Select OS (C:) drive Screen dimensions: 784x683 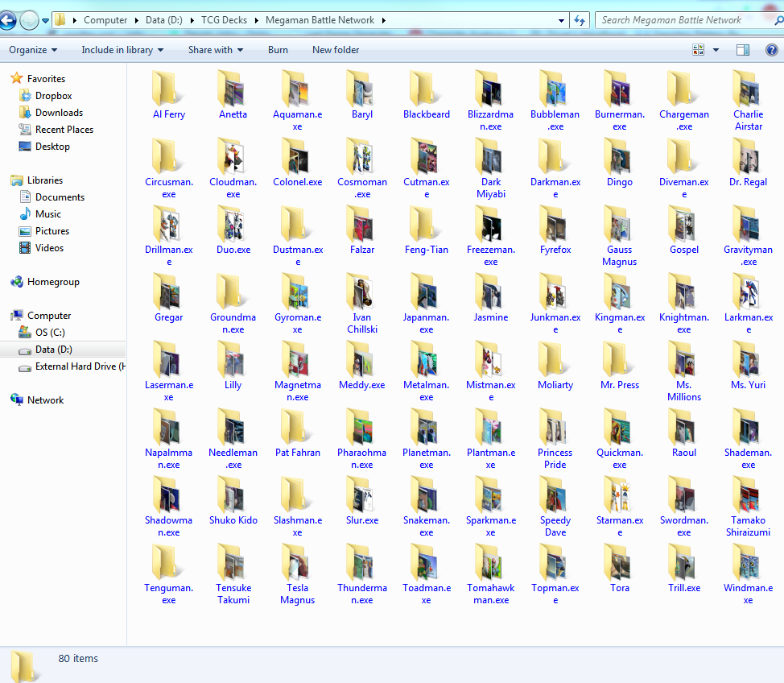pyautogui.click(x=43, y=333)
